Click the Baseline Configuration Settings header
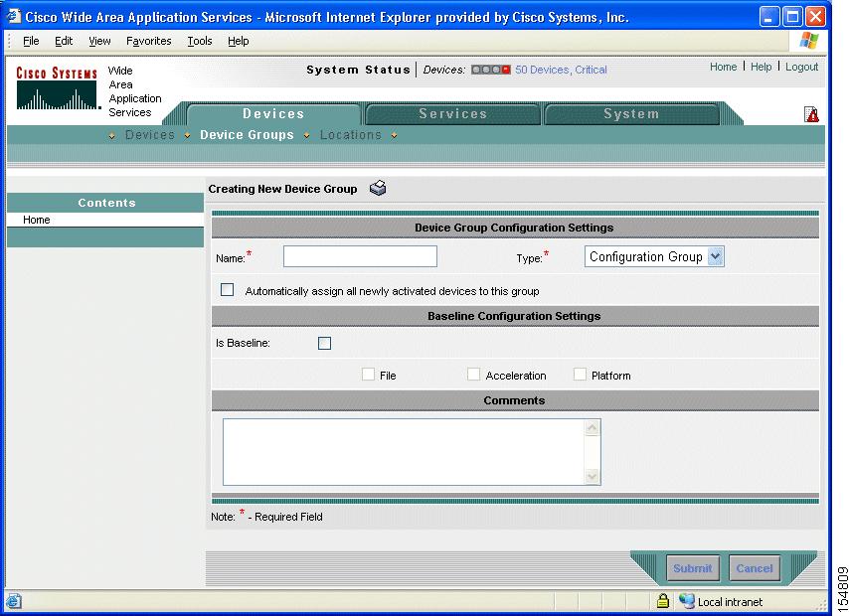This screenshot has height=616, width=849. click(x=514, y=316)
